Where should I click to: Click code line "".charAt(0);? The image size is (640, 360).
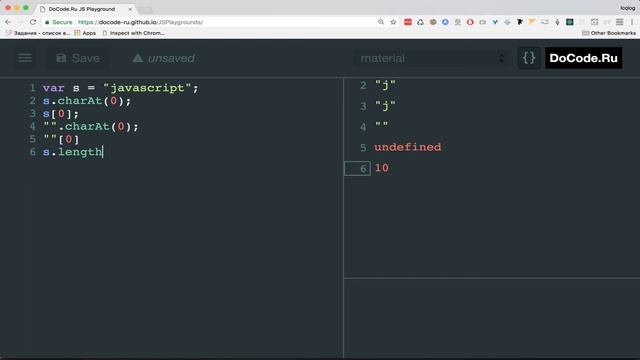point(91,127)
